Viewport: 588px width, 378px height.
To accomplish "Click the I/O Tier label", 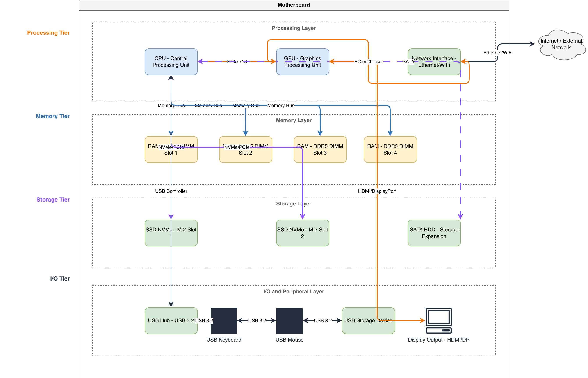I will coord(60,279).
